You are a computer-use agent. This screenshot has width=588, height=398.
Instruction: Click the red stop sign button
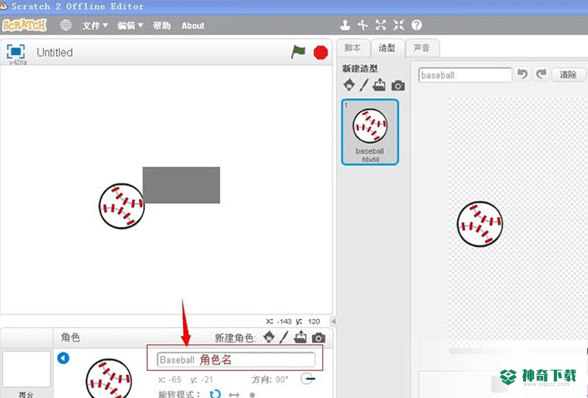pyautogui.click(x=321, y=53)
